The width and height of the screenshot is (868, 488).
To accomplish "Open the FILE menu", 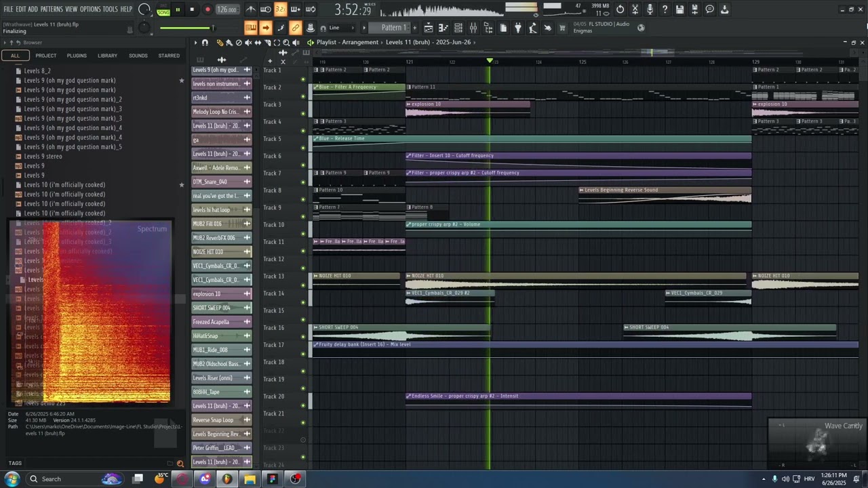I will 9,9.
